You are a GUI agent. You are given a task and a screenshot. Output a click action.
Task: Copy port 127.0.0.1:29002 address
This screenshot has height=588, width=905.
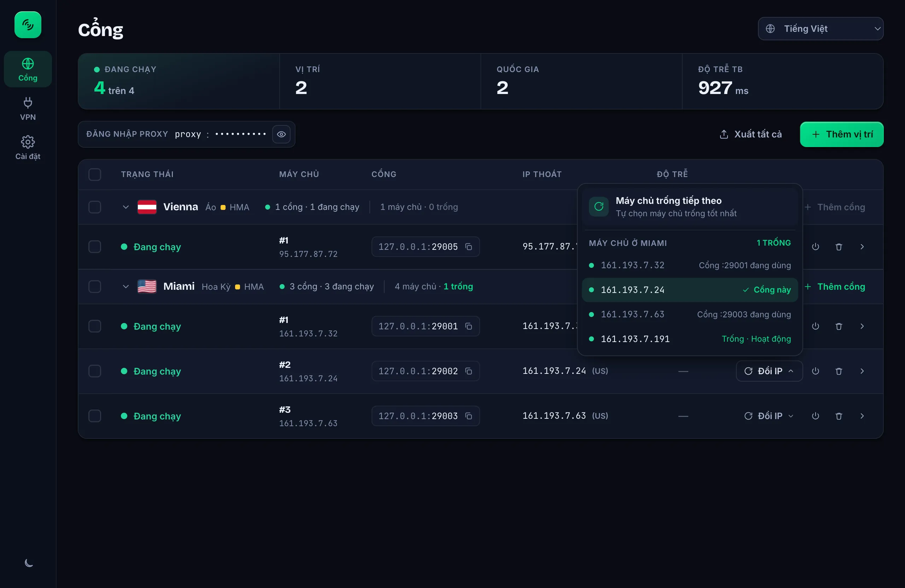click(468, 371)
